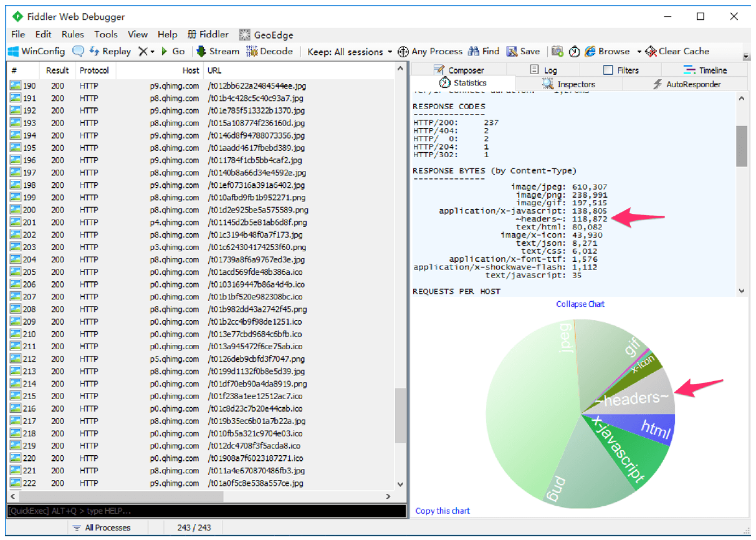The width and height of the screenshot is (756, 540).
Task: Switch to the AutoResponder tab
Action: pos(686,84)
